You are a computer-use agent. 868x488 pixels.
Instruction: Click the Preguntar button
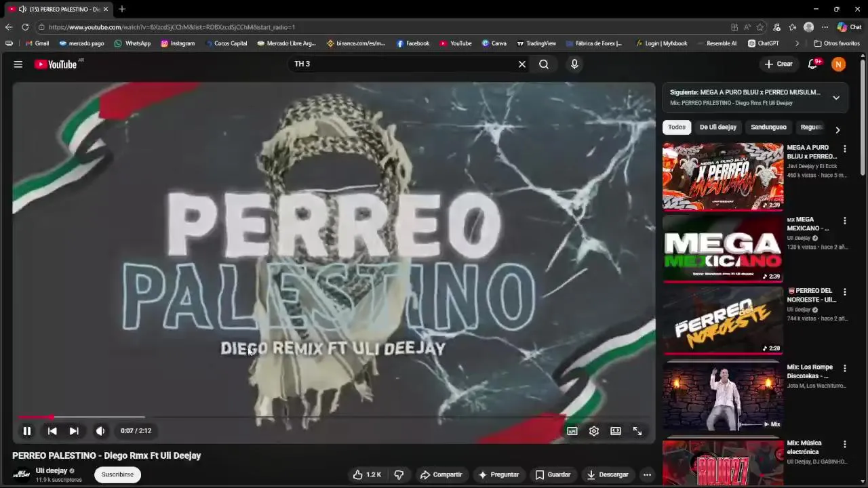pos(498,474)
